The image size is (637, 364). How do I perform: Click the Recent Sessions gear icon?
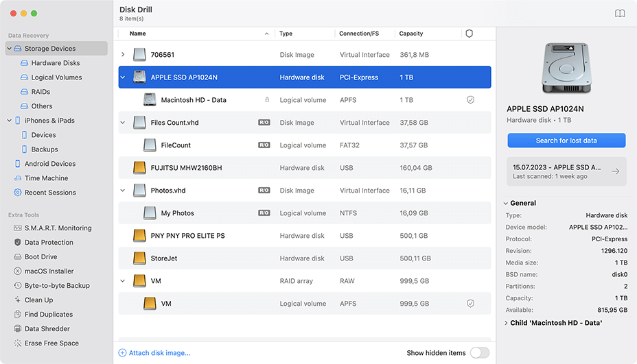coord(17,193)
